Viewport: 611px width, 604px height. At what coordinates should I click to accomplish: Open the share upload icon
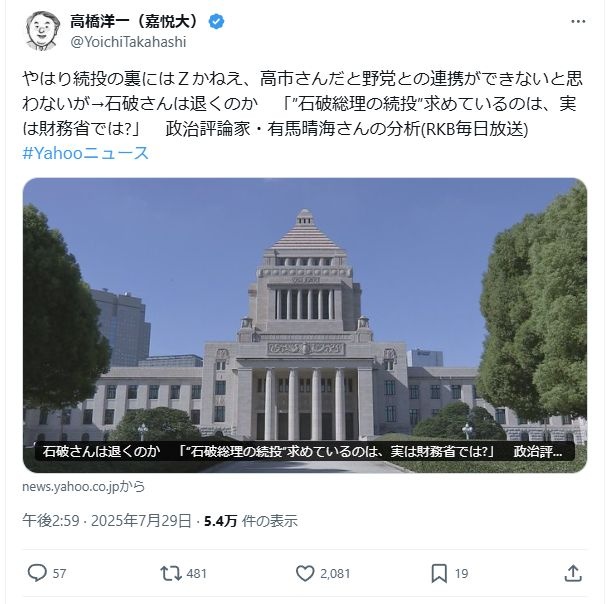pos(573,573)
